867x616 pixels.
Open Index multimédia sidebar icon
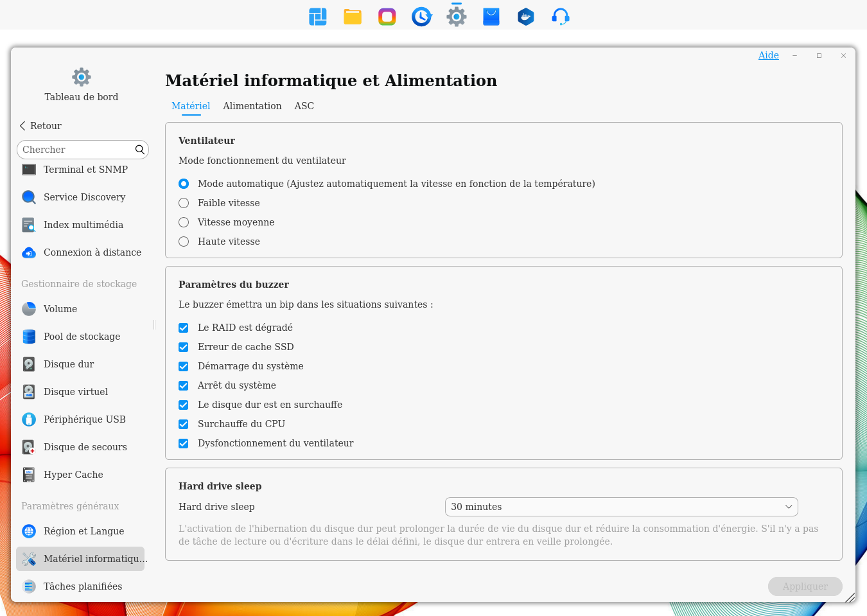click(x=29, y=225)
